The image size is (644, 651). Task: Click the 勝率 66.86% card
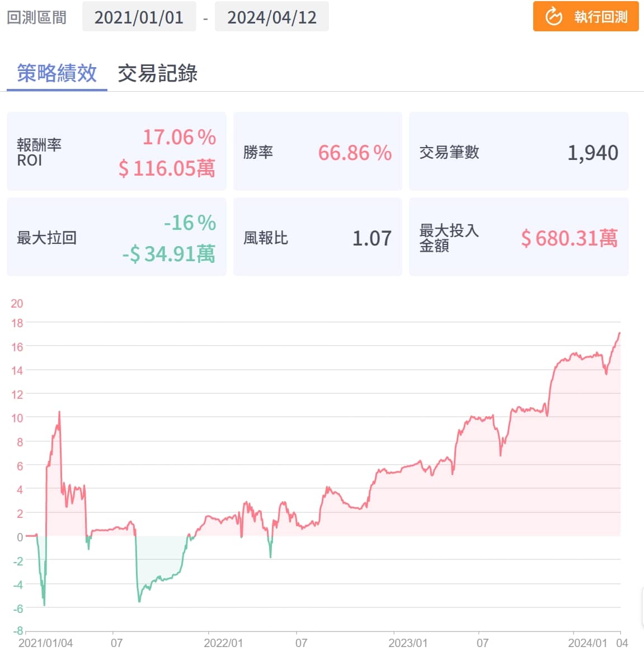click(317, 152)
